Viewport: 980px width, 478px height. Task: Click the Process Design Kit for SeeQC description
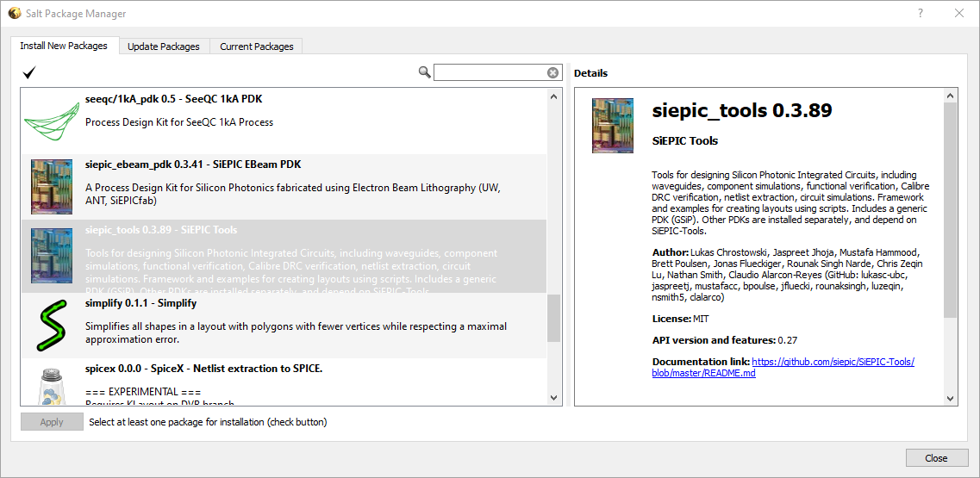pyautogui.click(x=178, y=122)
